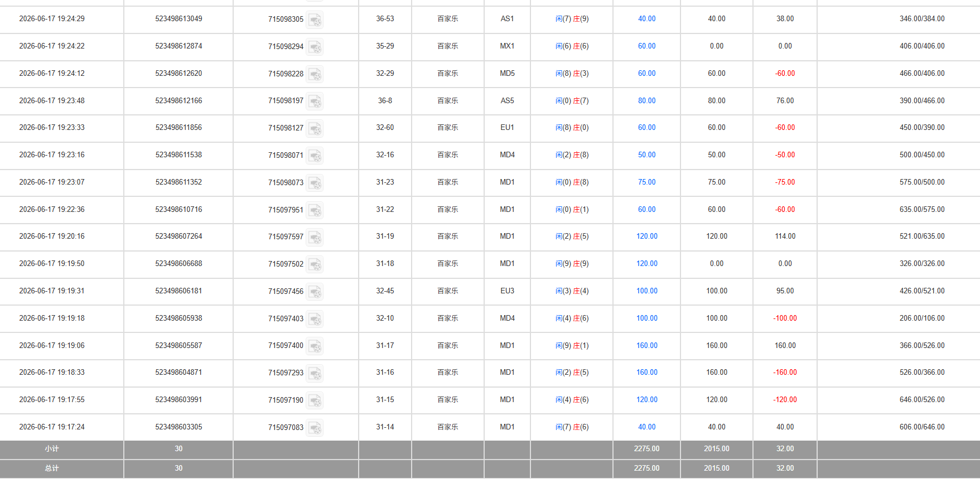Select order number 523498605938
This screenshot has width=980, height=488.
pos(178,318)
